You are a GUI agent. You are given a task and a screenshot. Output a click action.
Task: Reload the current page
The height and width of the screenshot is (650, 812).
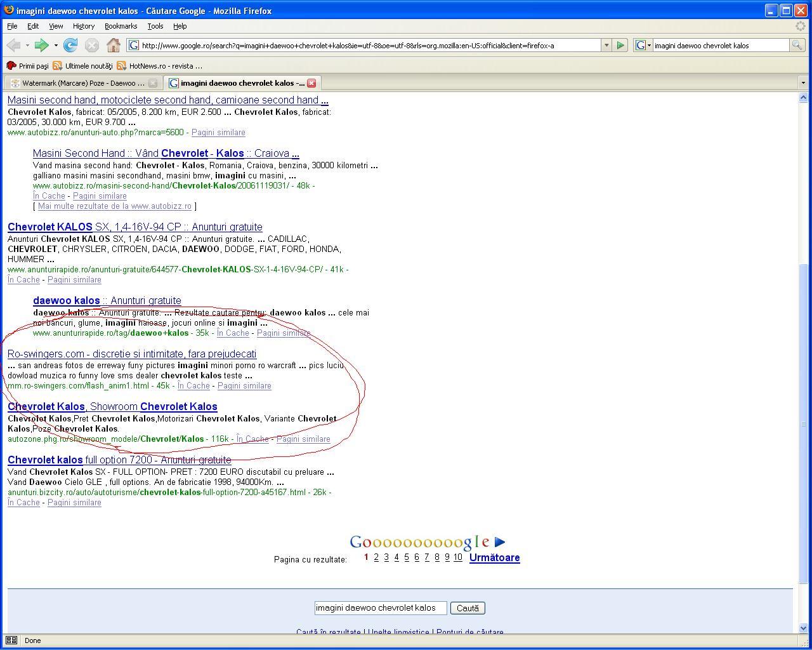pyautogui.click(x=70, y=45)
